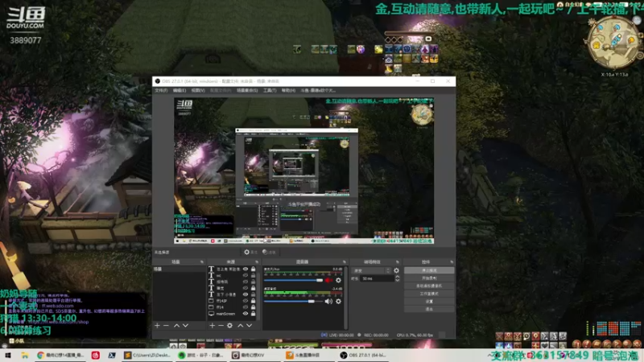Viewport: 644px width, 362px height.
Task: Switch to OBS 27.0.1 taskbar button
Action: pos(364,355)
